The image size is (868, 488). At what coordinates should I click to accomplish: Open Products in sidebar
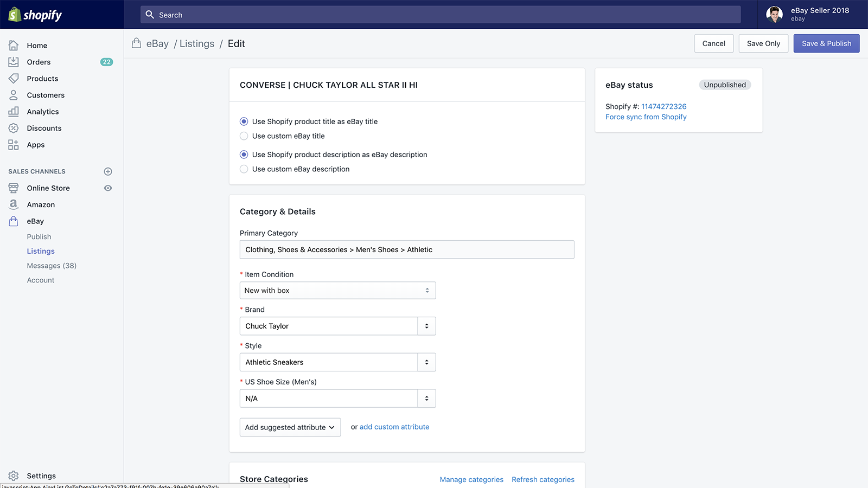(42, 79)
